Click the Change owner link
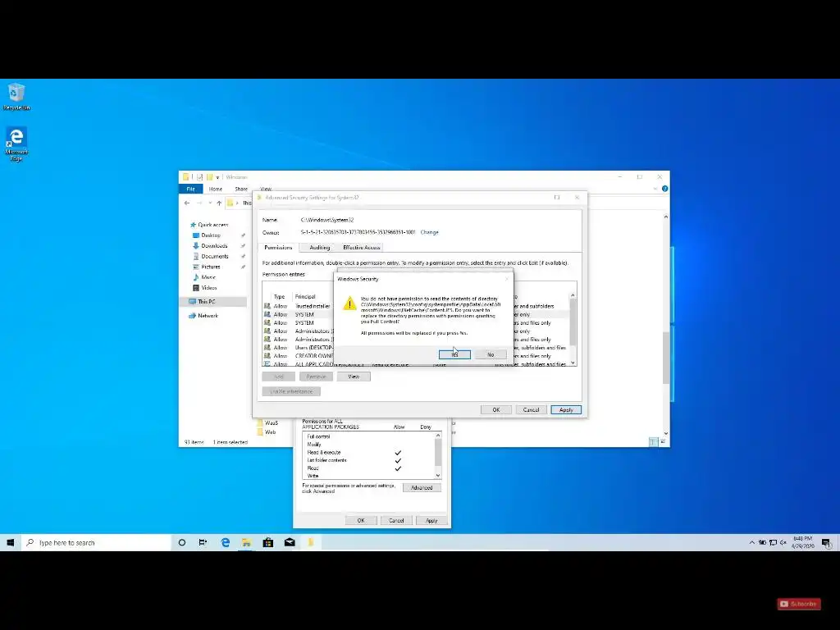 pos(429,232)
